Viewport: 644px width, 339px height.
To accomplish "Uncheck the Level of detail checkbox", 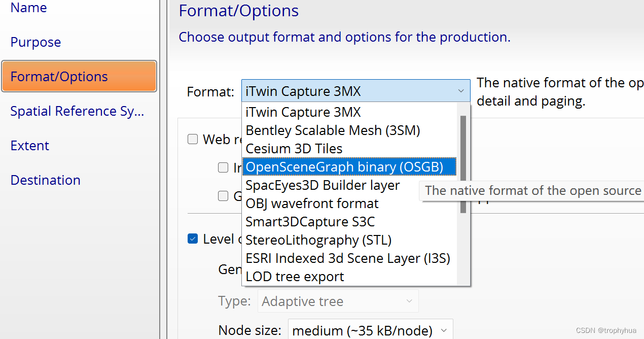I will (x=193, y=239).
